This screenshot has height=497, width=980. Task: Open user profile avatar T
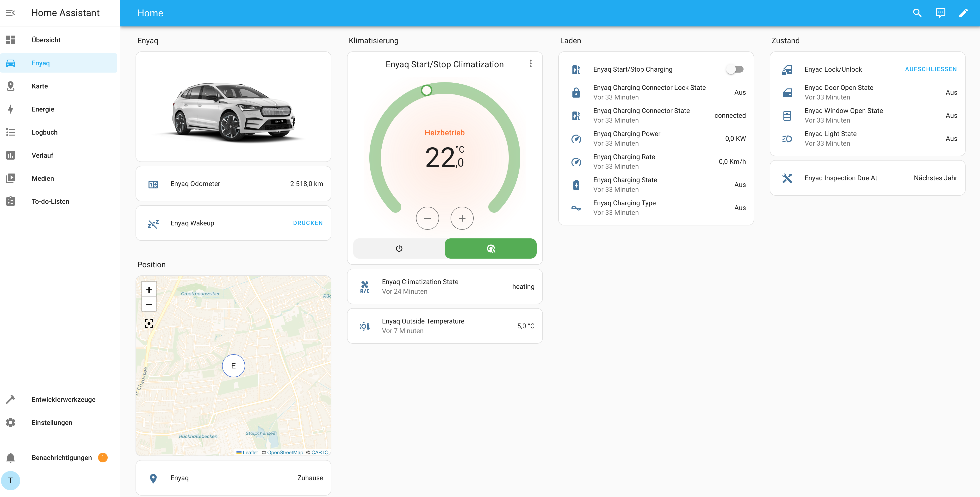coord(11,480)
